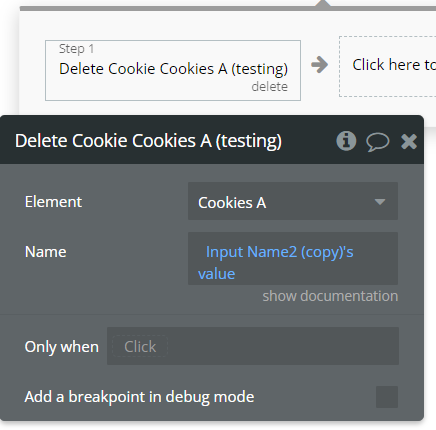Select the Step 1 Delete Cookie action

(173, 70)
